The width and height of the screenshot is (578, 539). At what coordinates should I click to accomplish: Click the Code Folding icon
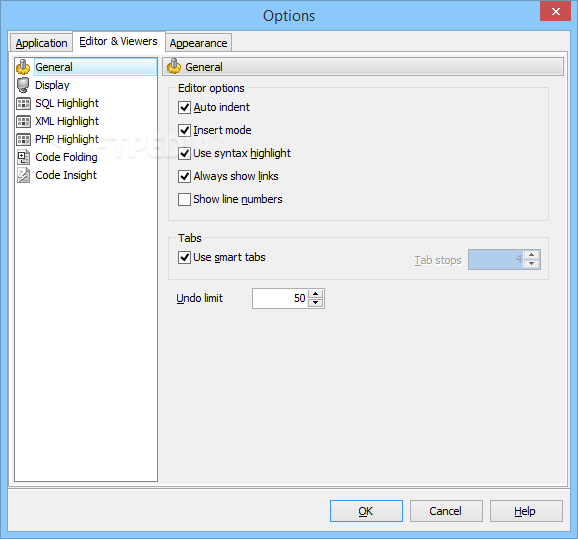[23, 157]
